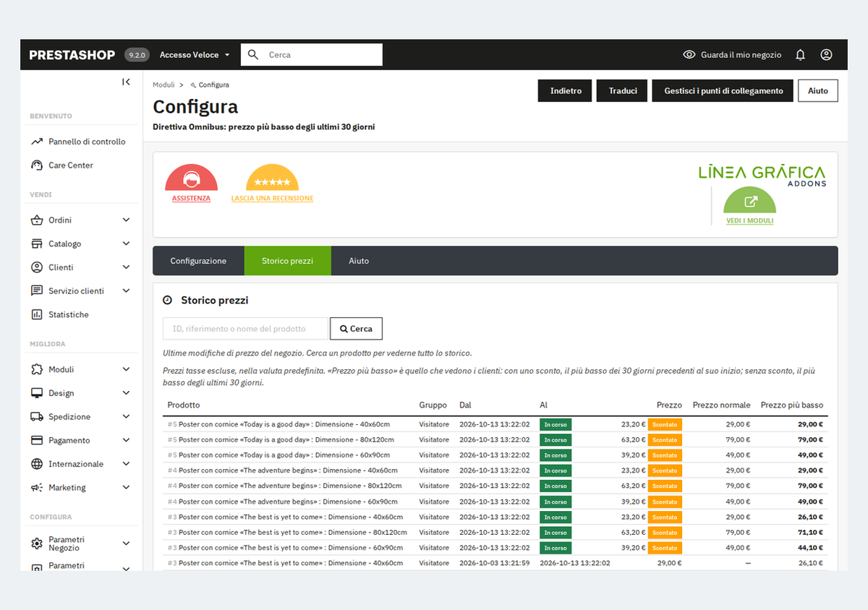Focus the product ID or name search field
Viewport: 868px width, 610px height.
click(245, 329)
